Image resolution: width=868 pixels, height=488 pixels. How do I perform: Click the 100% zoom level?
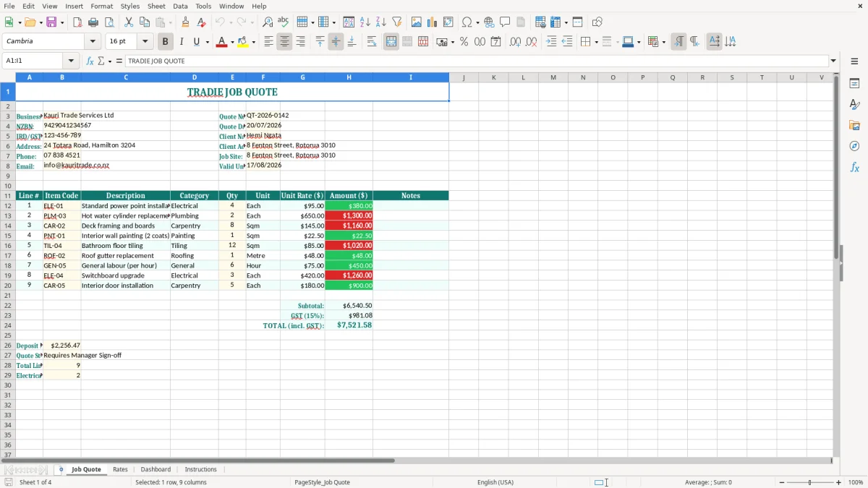tap(856, 482)
